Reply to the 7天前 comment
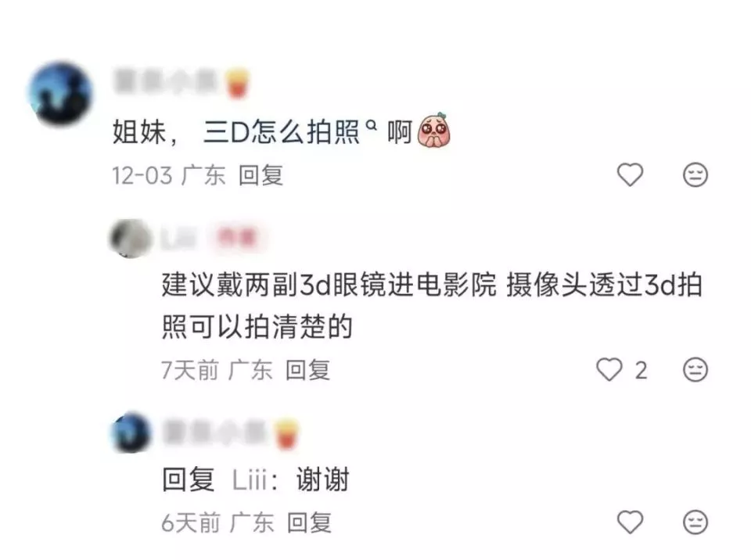Screen dimensions: 751x560 pyautogui.click(x=308, y=370)
